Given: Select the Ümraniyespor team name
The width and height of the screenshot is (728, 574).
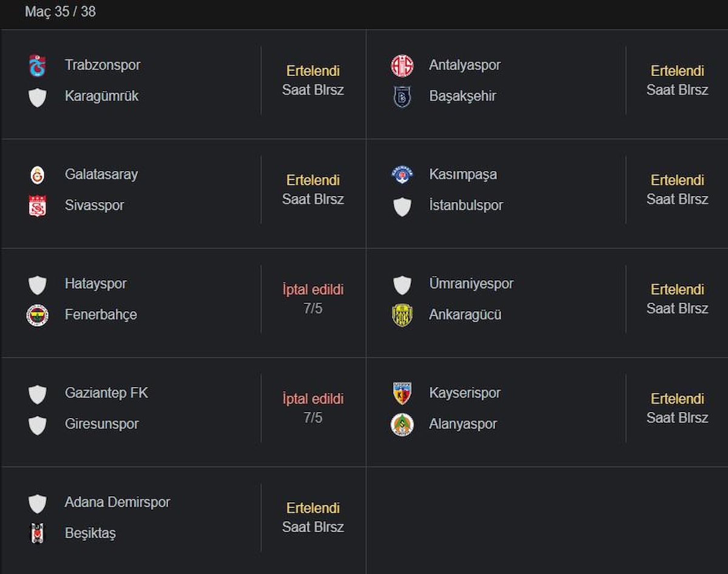Looking at the screenshot, I should coord(471,283).
